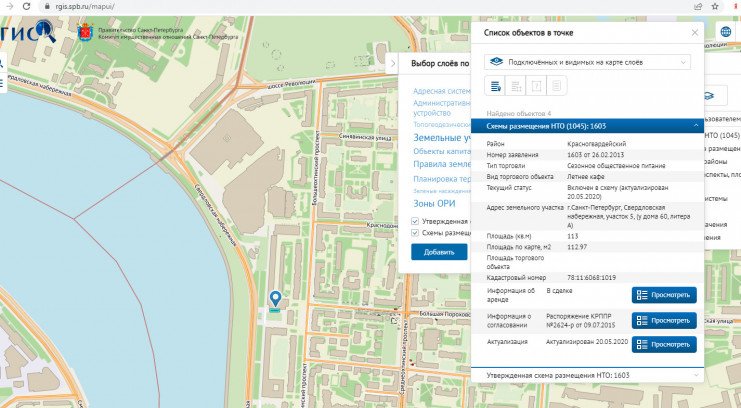Toggle the 'Утвержденная' layer checkbox

(415, 220)
